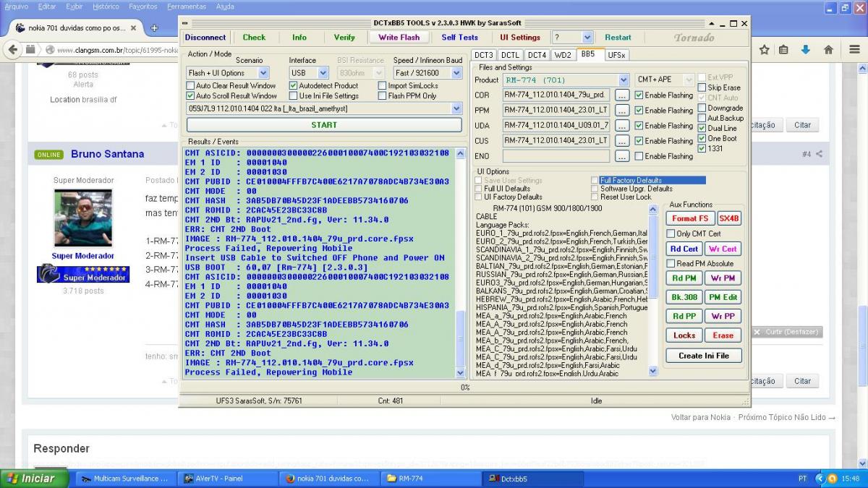
Task: Browse for ENO file with ellipsis button
Action: [x=622, y=155]
